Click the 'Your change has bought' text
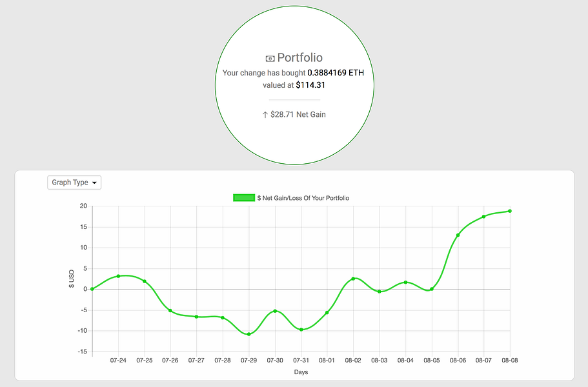The width and height of the screenshot is (588, 387). tap(264, 73)
